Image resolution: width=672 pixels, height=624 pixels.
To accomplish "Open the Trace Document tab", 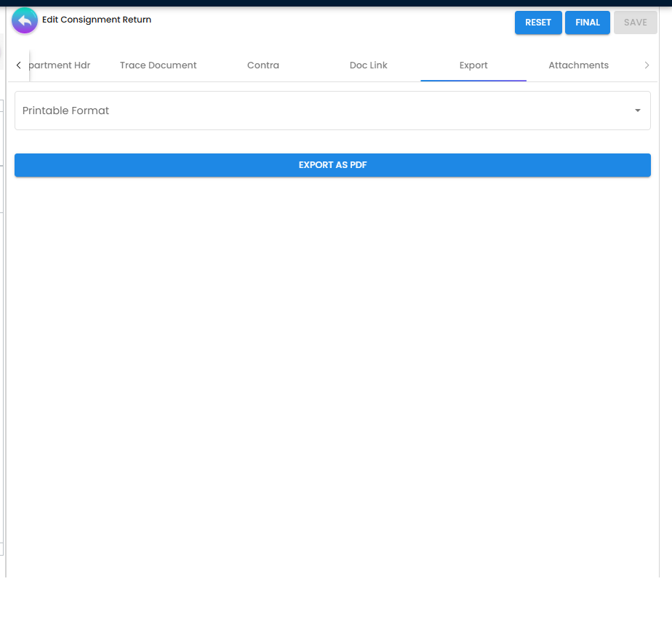I will (158, 65).
